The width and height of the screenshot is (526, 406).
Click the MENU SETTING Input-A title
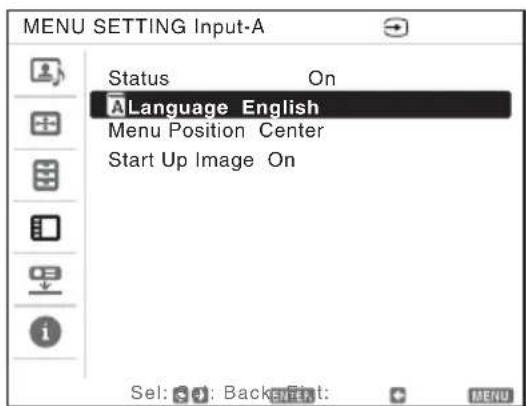144,27
